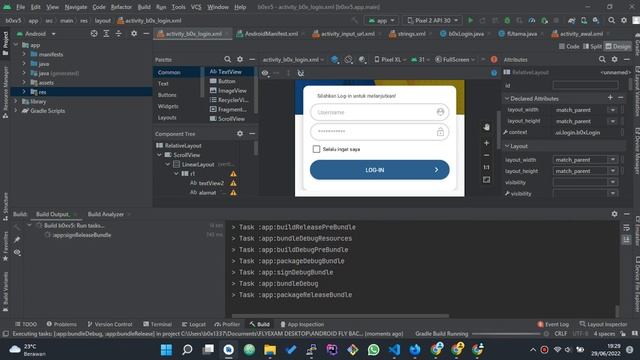
Task: Open the Android project view dropdown
Action: [x=36, y=33]
